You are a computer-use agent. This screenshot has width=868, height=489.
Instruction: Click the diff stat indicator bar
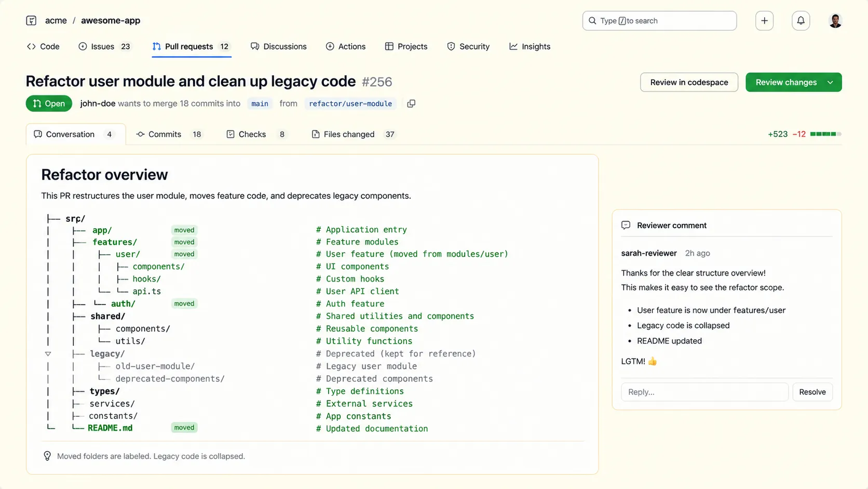click(826, 134)
